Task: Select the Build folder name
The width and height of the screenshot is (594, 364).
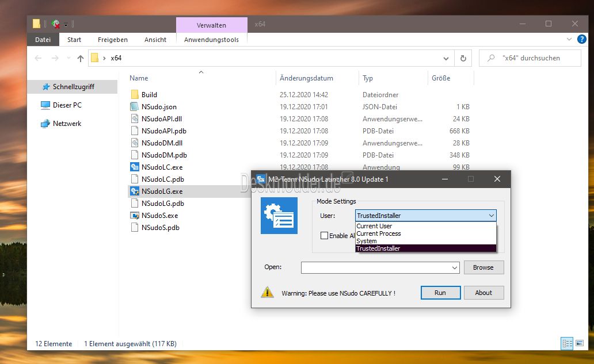Action: (x=149, y=95)
